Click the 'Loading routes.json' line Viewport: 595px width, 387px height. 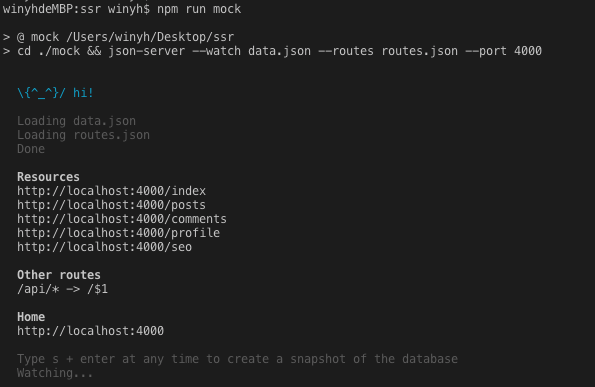point(83,135)
